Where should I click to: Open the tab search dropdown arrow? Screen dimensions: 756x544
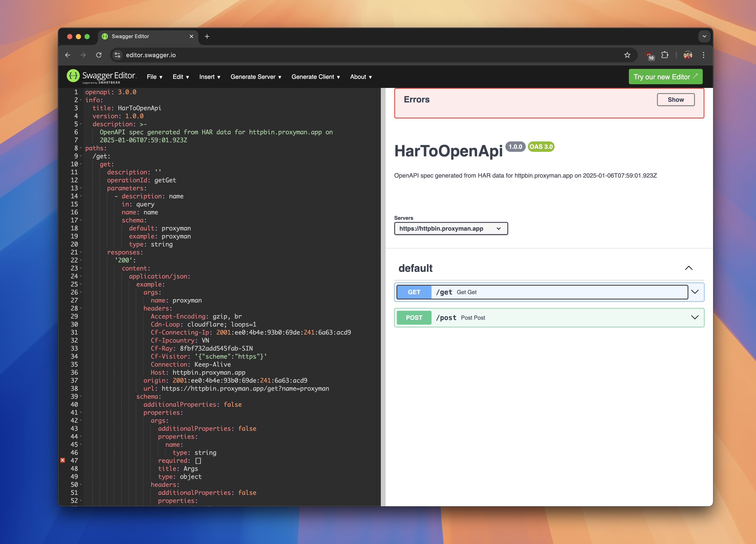(x=704, y=36)
